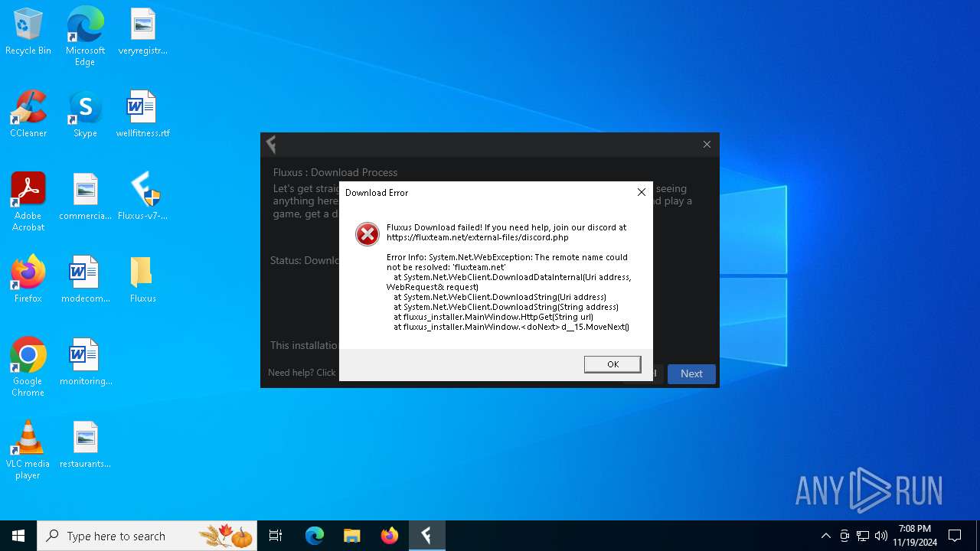Screen dimensions: 980x551
Task: Open the notification action center
Action: 955,536
